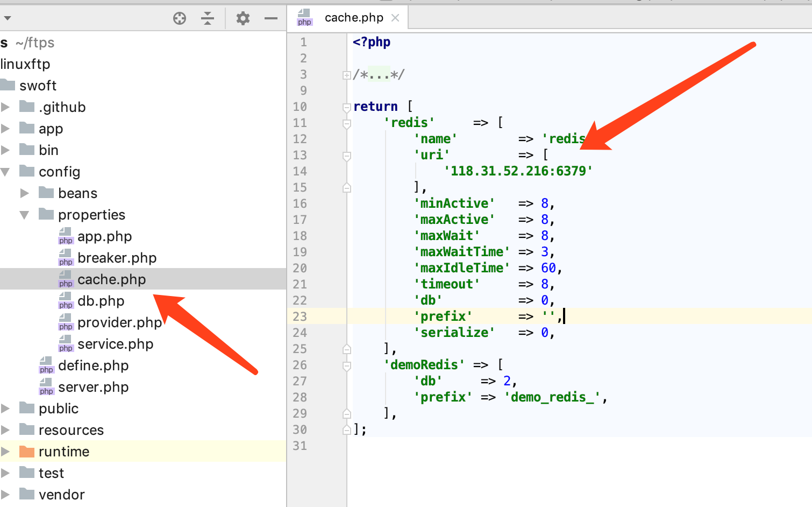
Task: Expand the vendor folder arrow
Action: [5, 495]
